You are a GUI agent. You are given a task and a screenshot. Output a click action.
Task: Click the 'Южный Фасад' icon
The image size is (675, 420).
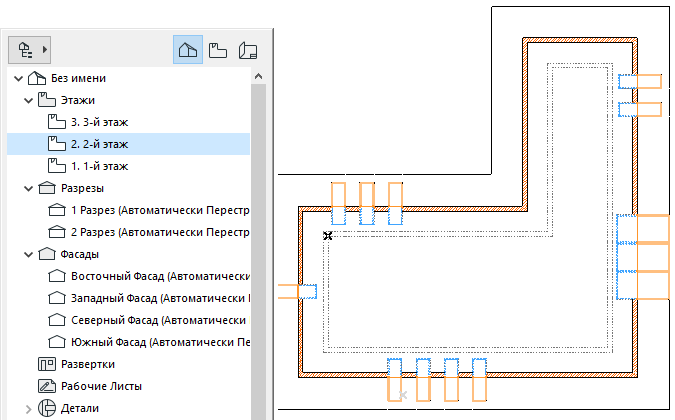pos(56,342)
